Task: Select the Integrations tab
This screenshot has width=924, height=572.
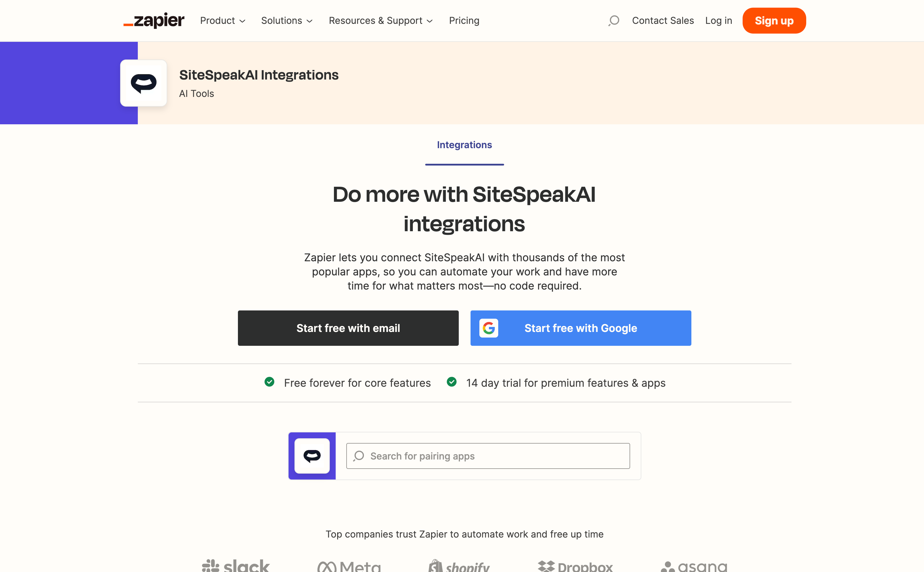Action: click(464, 145)
